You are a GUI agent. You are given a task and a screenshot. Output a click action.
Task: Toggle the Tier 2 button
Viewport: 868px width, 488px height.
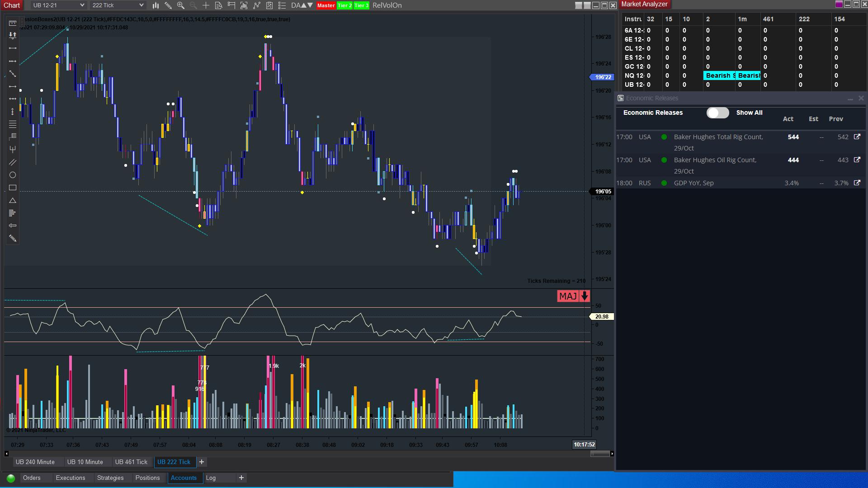click(x=345, y=5)
